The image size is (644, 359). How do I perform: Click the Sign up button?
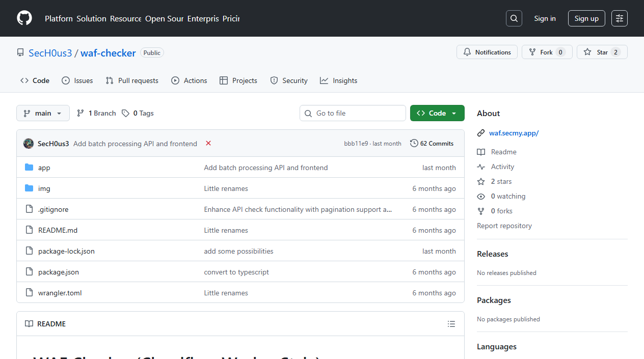(x=586, y=18)
